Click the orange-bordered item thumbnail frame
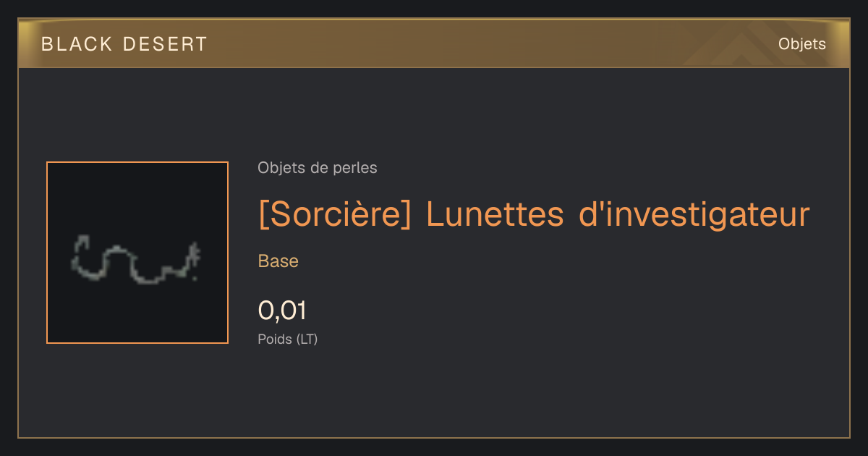 (x=137, y=253)
